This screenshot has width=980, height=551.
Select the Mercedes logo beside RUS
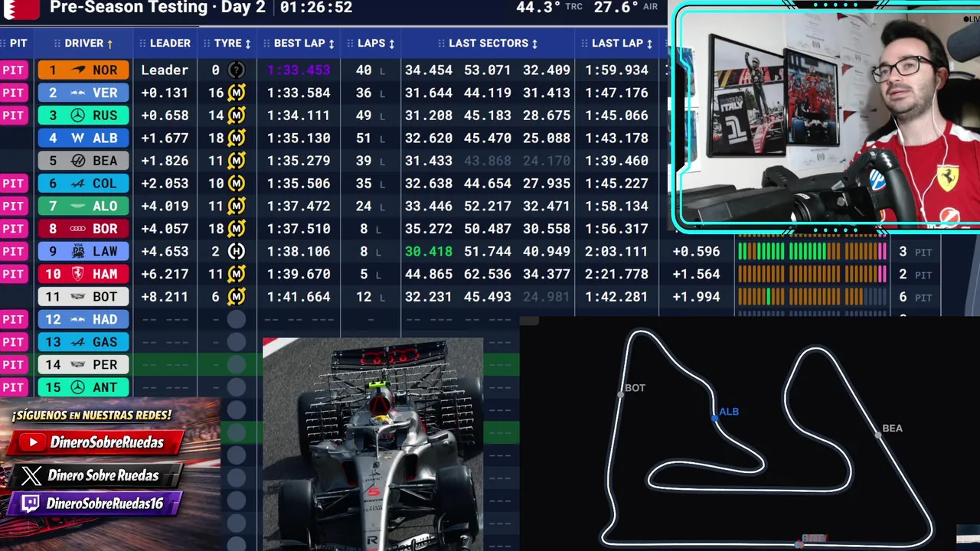coord(78,116)
